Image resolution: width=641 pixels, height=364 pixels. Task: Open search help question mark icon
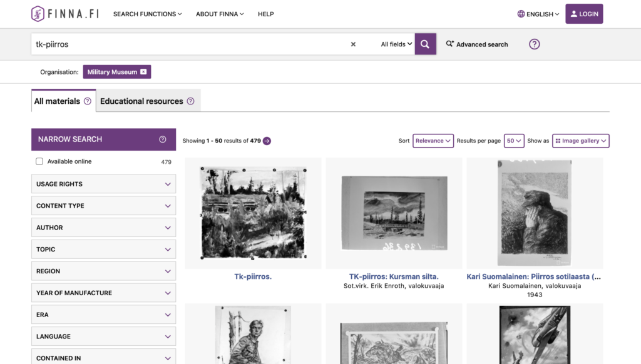point(534,44)
